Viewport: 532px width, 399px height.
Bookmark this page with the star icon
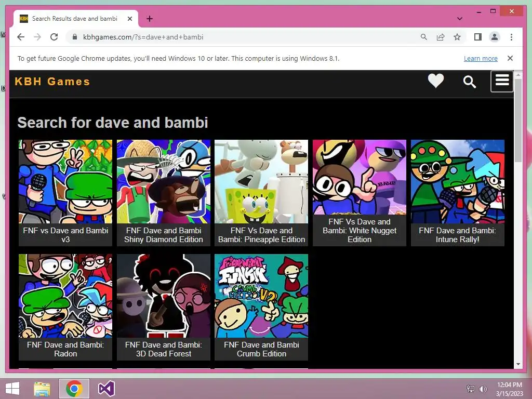coord(457,37)
